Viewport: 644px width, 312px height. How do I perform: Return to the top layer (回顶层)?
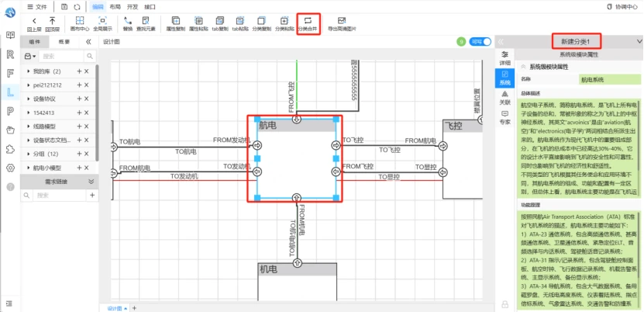click(52, 24)
